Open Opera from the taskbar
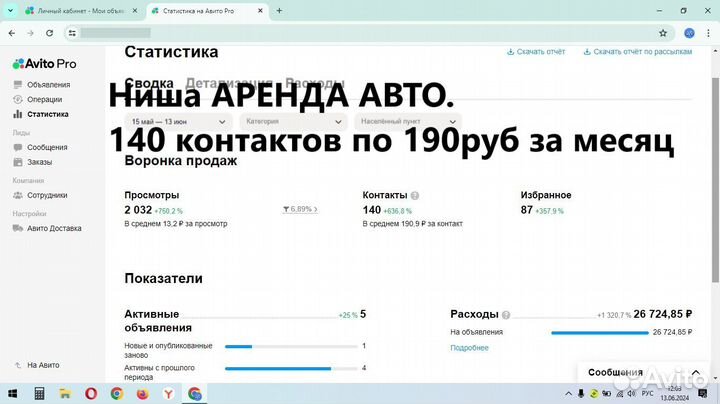The image size is (720, 404). (91, 394)
